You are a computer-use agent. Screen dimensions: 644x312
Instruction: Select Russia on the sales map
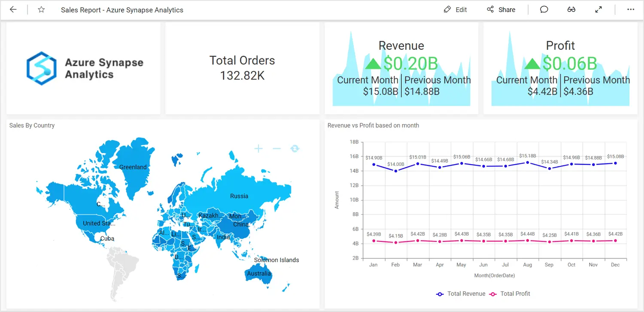click(x=239, y=196)
